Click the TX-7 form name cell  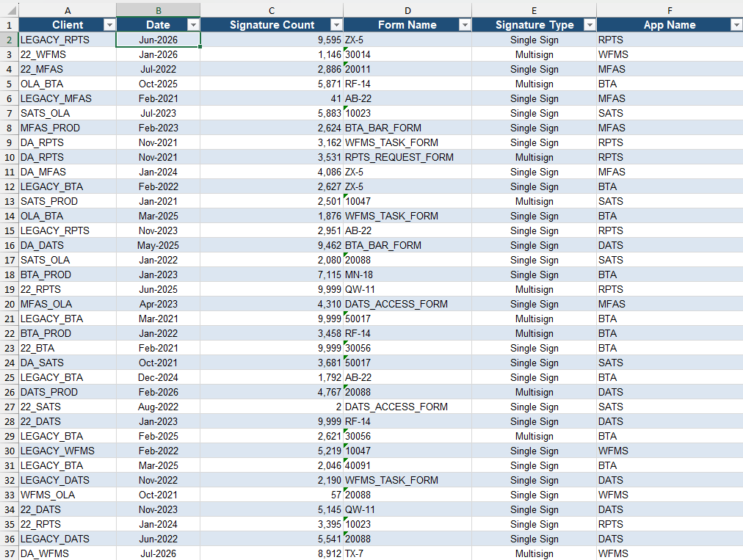(x=407, y=553)
